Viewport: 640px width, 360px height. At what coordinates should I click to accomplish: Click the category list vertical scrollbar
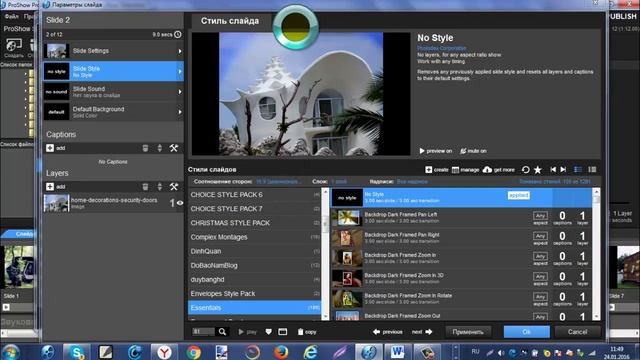click(x=325, y=254)
